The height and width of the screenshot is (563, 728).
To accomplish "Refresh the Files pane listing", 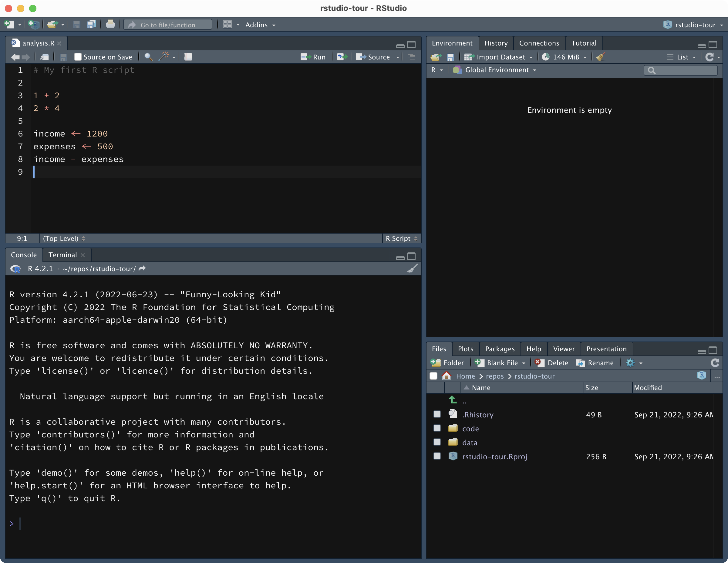I will 715,363.
